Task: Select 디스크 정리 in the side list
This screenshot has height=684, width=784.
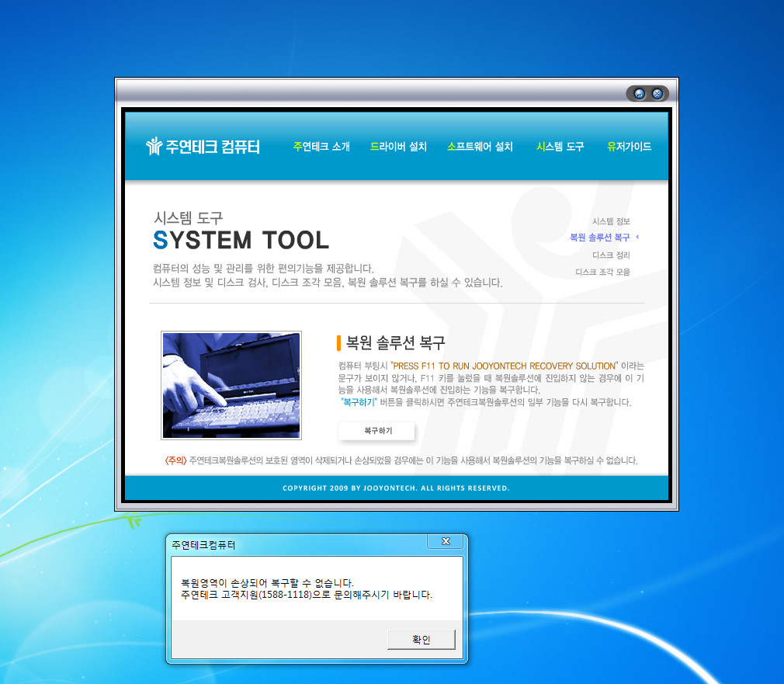Action: pyautogui.click(x=611, y=255)
